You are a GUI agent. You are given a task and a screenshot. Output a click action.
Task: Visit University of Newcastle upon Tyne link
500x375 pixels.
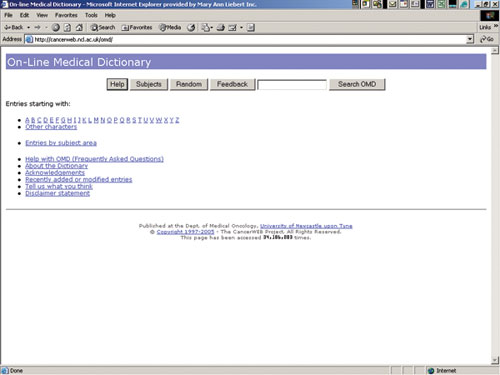[x=306, y=226]
